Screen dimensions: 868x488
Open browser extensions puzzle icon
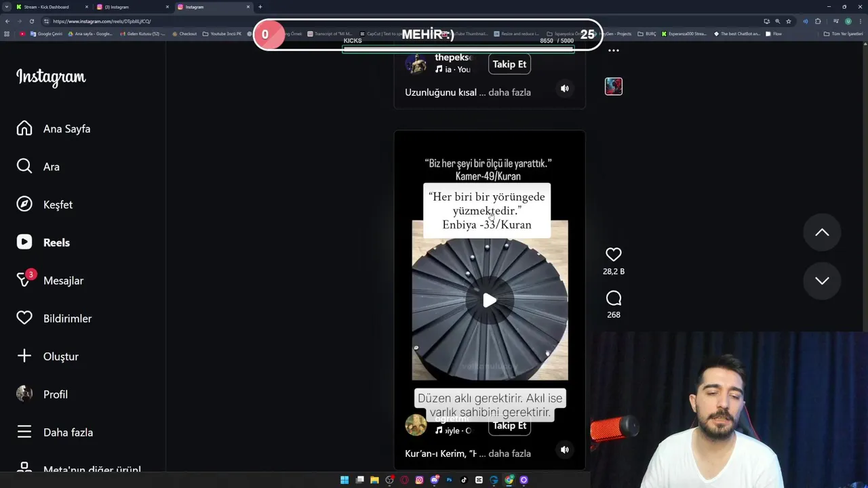click(x=818, y=21)
